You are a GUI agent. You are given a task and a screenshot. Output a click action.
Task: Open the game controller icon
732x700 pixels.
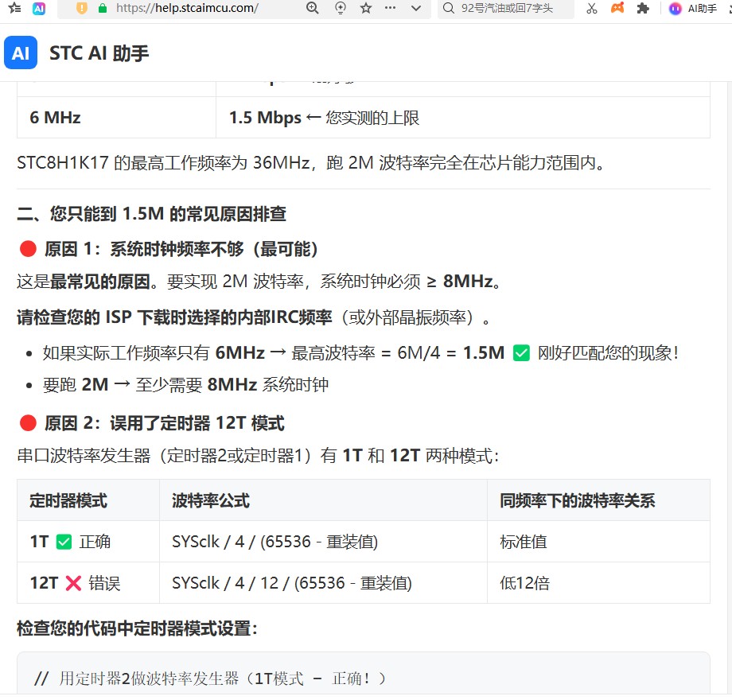pyautogui.click(x=617, y=8)
